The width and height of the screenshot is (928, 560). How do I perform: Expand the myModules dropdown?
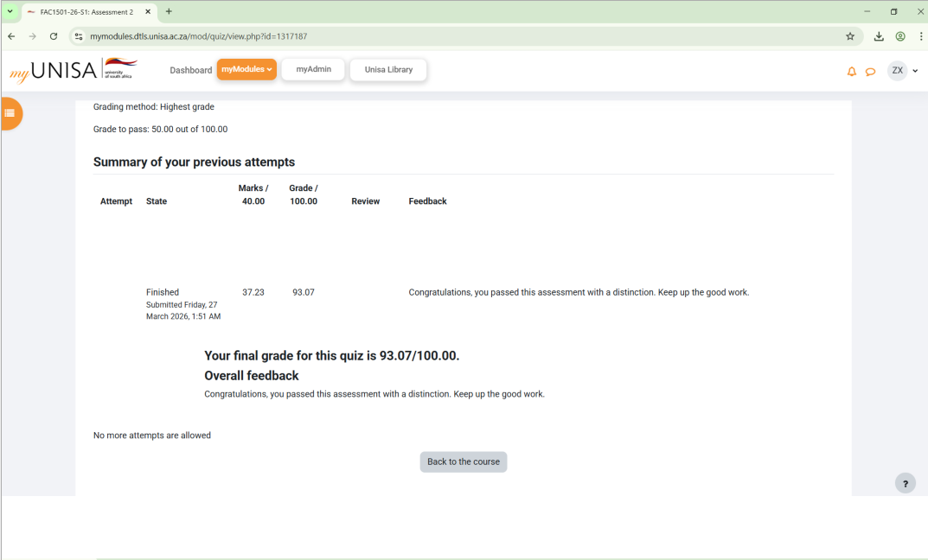tap(246, 70)
